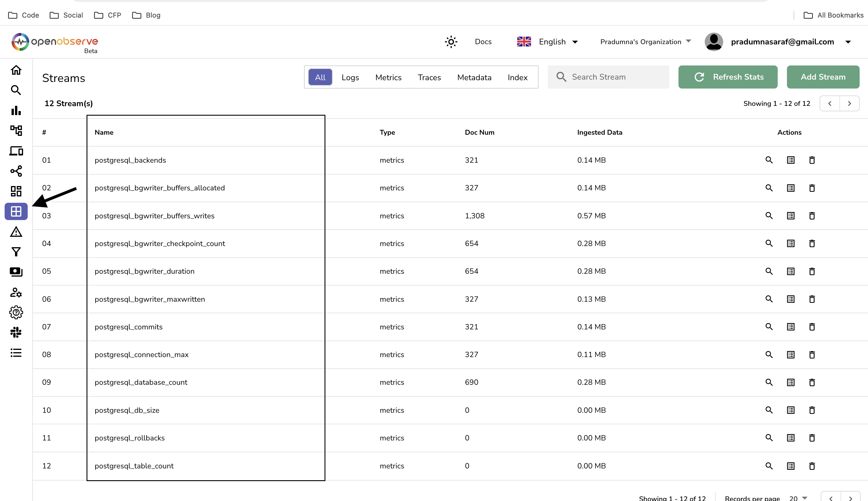Toggle the light/dark theme sun icon
Screen dimensions: 868x501
(451, 42)
